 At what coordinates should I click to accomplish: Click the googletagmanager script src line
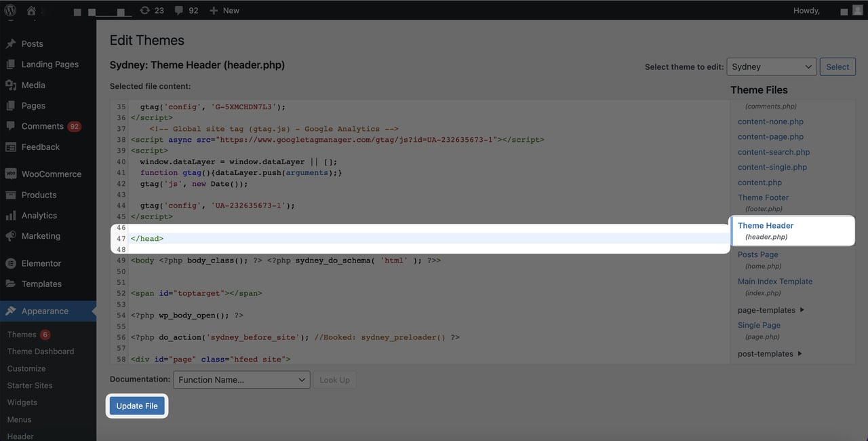(x=337, y=140)
